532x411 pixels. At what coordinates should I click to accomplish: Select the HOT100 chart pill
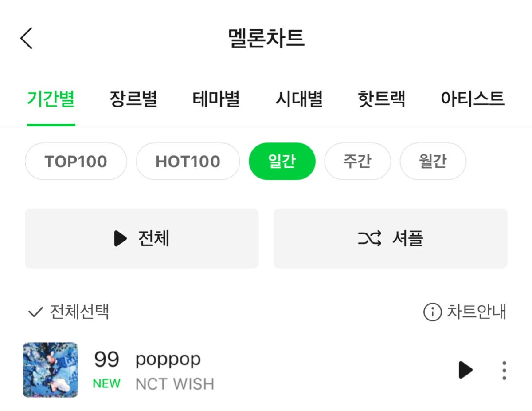[188, 162]
